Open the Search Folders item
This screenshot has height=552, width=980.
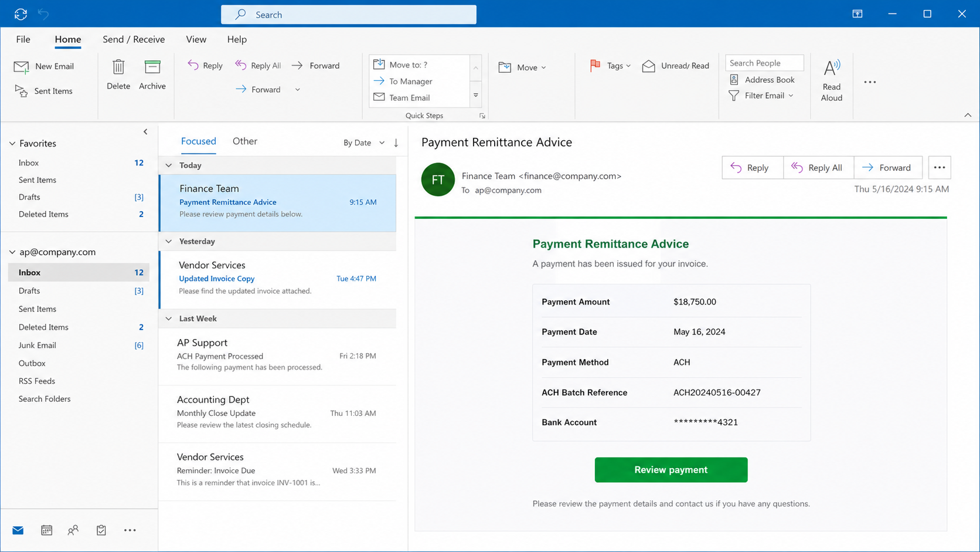[79, 399]
